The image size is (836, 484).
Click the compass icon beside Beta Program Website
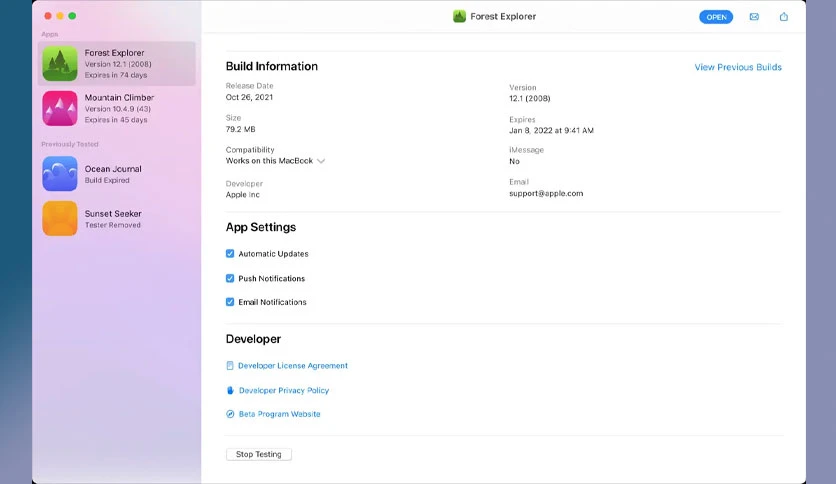(230, 414)
